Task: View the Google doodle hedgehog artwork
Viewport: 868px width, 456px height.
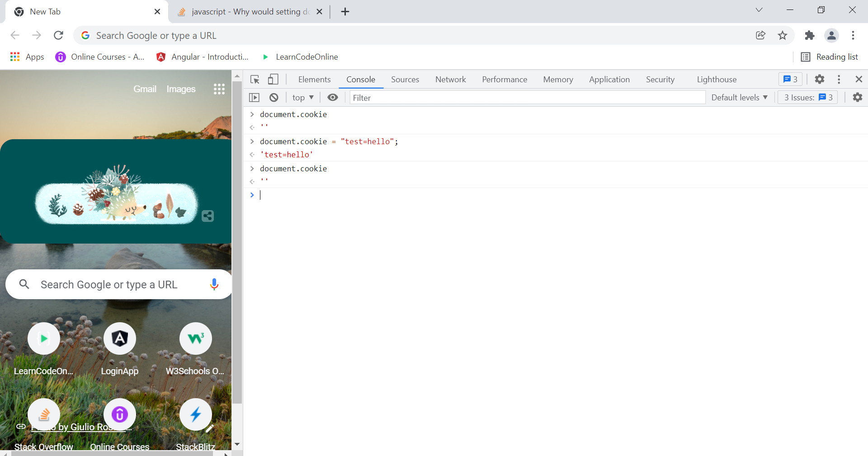Action: click(117, 194)
